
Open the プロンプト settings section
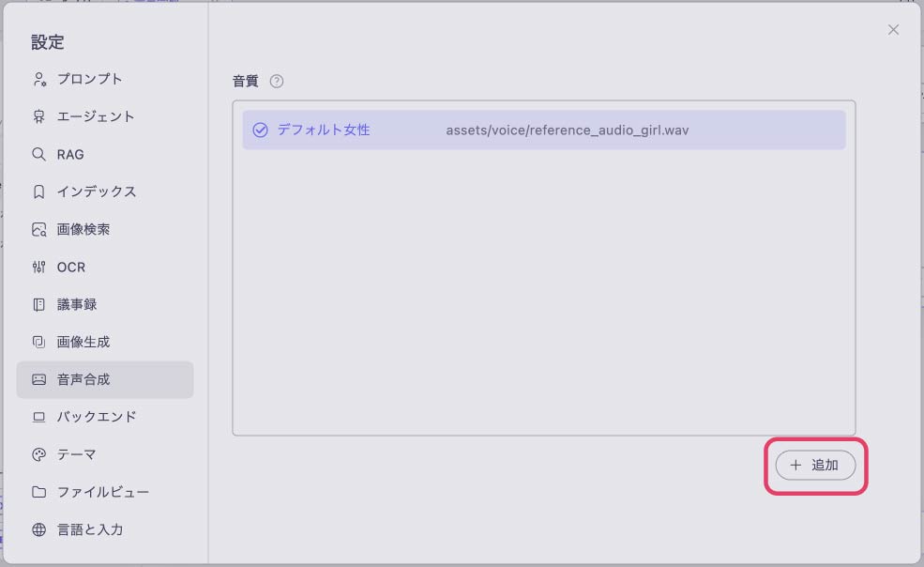tap(105, 79)
